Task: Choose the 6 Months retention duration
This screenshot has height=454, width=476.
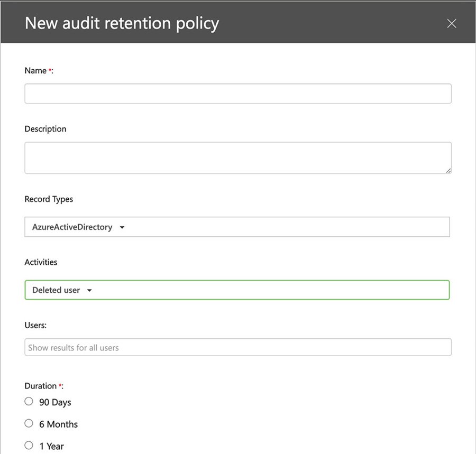Action: point(29,423)
